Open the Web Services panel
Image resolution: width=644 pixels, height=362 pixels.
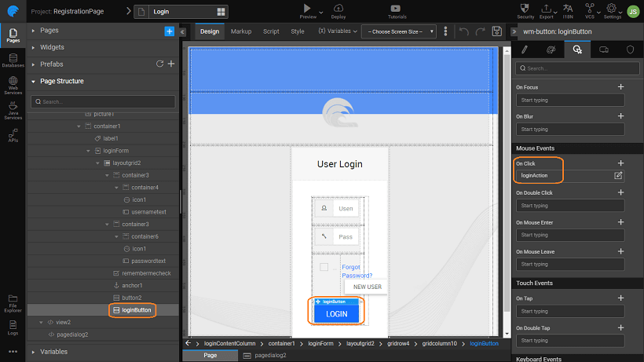(13, 88)
